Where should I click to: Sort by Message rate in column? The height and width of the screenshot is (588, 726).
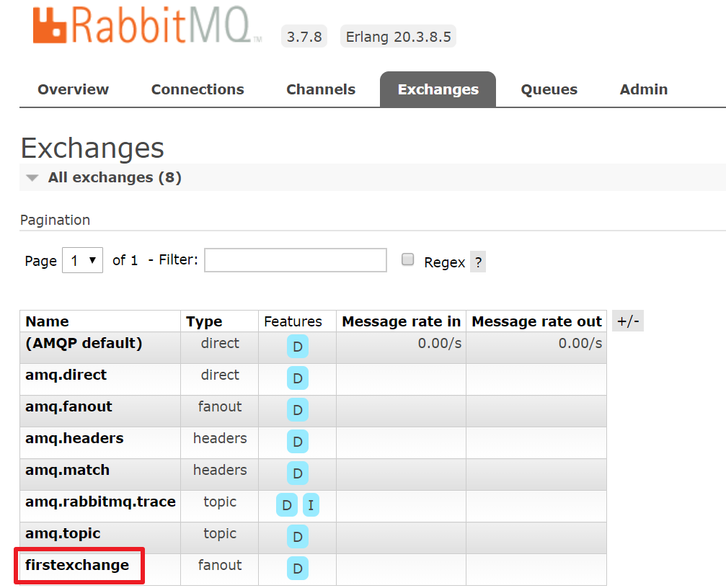[x=402, y=321]
